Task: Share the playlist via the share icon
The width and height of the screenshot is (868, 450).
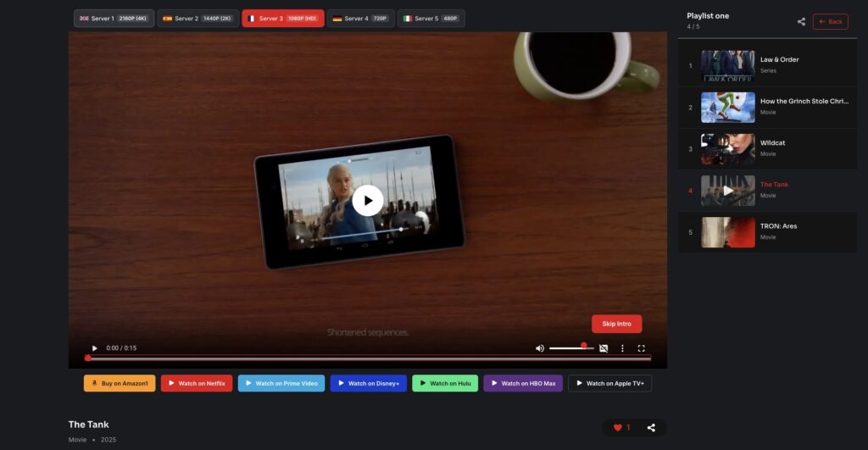Action: pyautogui.click(x=801, y=22)
